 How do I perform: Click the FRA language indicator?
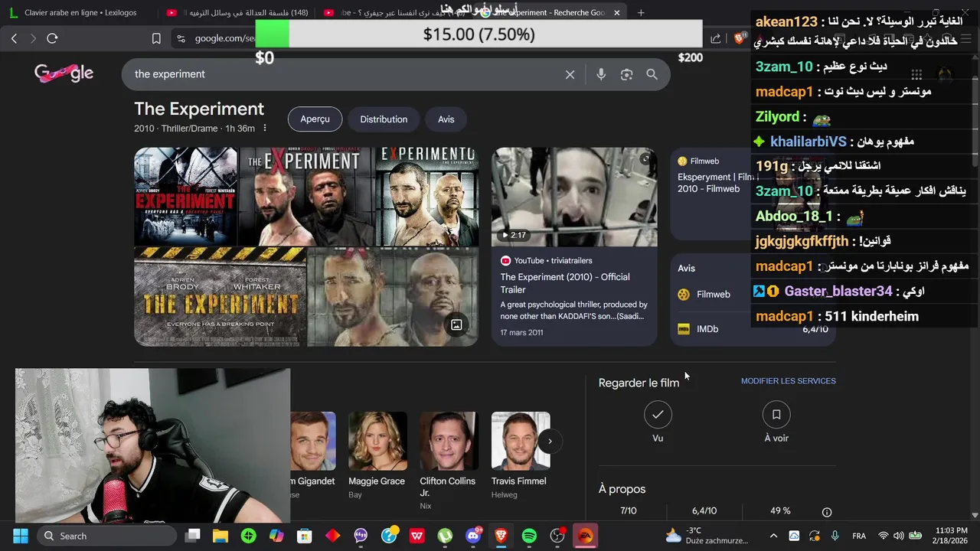pos(859,536)
